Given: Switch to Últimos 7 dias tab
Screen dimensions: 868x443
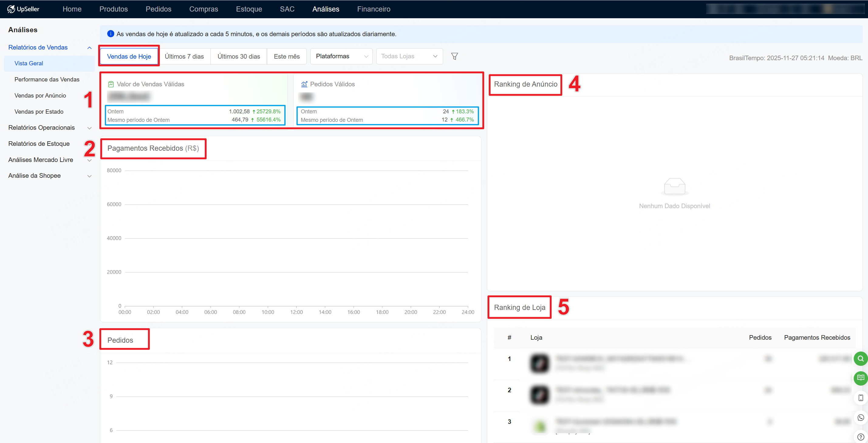Looking at the screenshot, I should 184,56.
